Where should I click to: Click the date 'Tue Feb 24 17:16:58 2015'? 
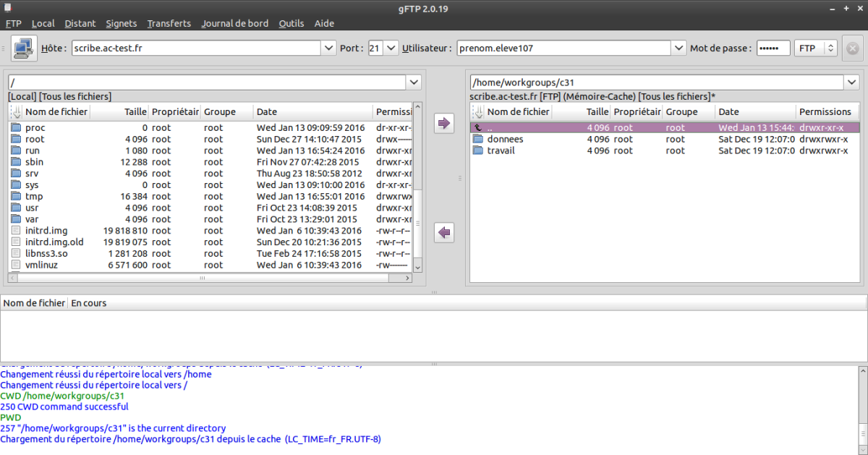[x=308, y=254]
